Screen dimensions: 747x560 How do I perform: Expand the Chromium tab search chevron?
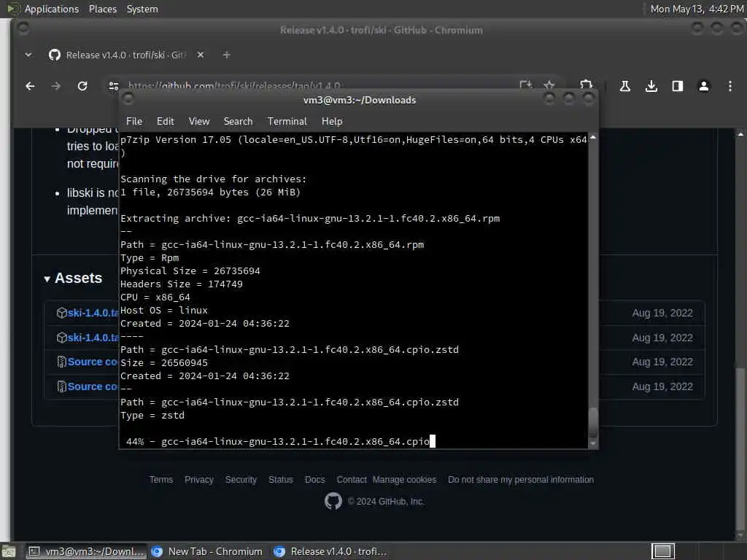click(28, 55)
